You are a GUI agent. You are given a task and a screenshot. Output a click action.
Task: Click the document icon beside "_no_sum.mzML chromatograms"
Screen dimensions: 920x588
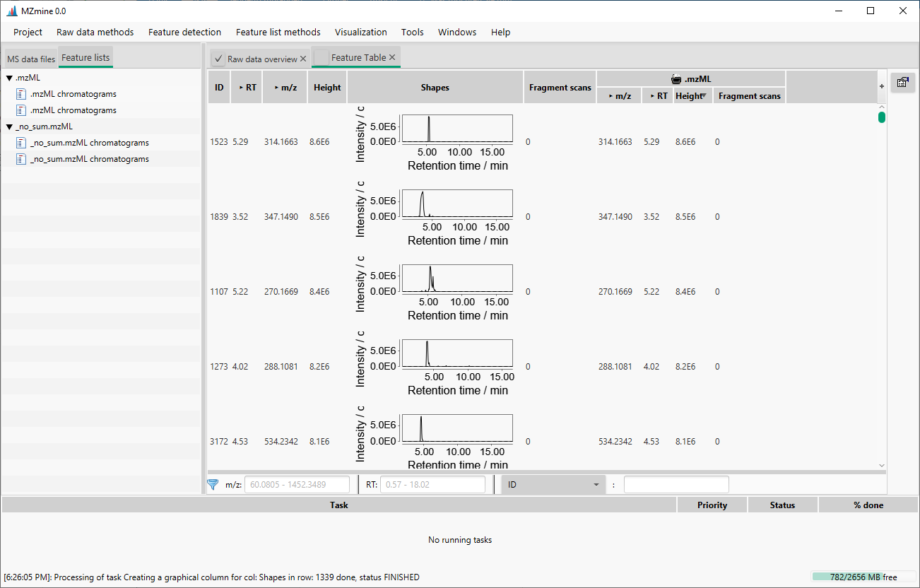point(20,142)
